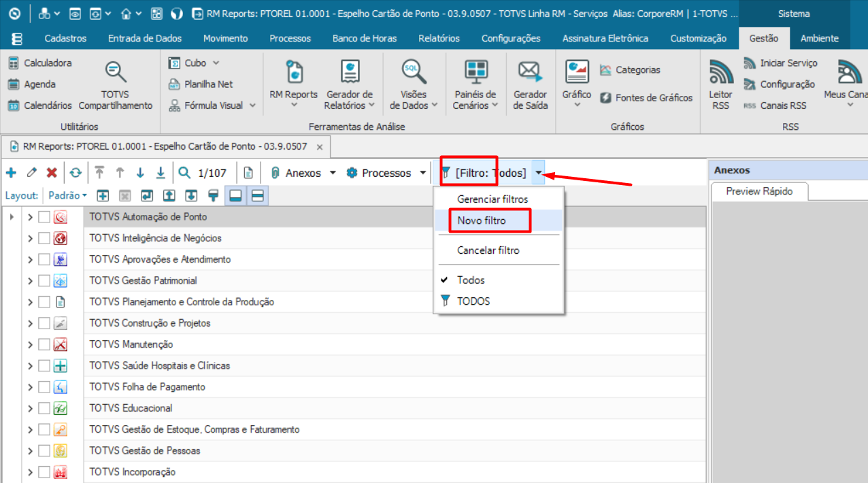Check the TOTVS Gestão Patrimonial checkbox
This screenshot has width=868, height=483.
[44, 280]
